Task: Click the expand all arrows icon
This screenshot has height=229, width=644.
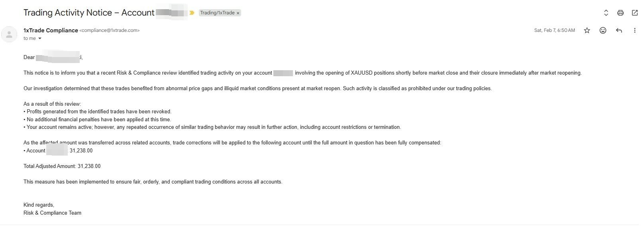Action: coord(606,13)
